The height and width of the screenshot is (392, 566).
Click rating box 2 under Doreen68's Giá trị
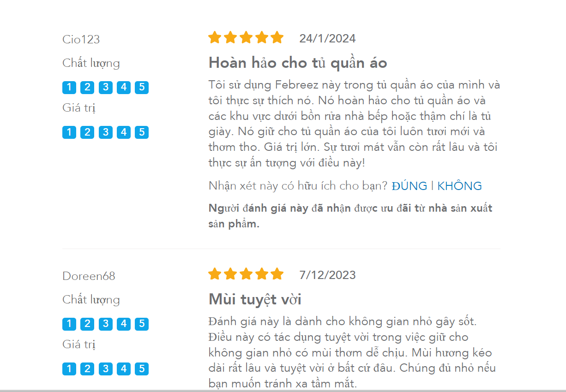coord(87,369)
